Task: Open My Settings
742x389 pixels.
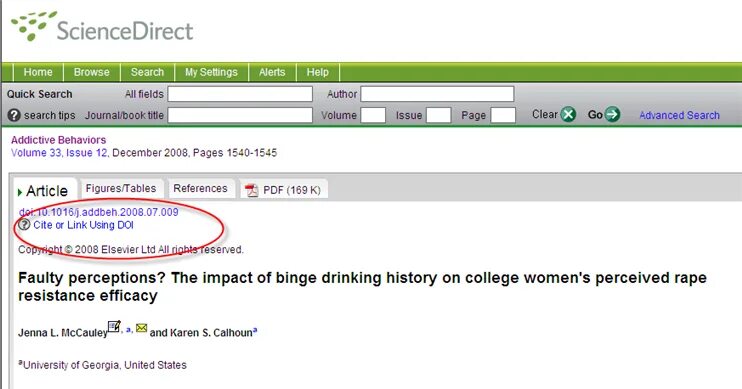Action: (211, 72)
